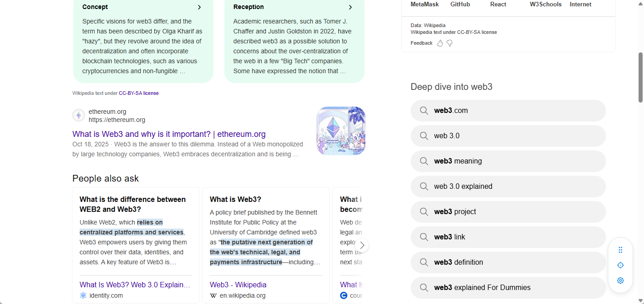Click the 'People also ask' heading
This screenshot has width=644, height=304.
point(105,178)
